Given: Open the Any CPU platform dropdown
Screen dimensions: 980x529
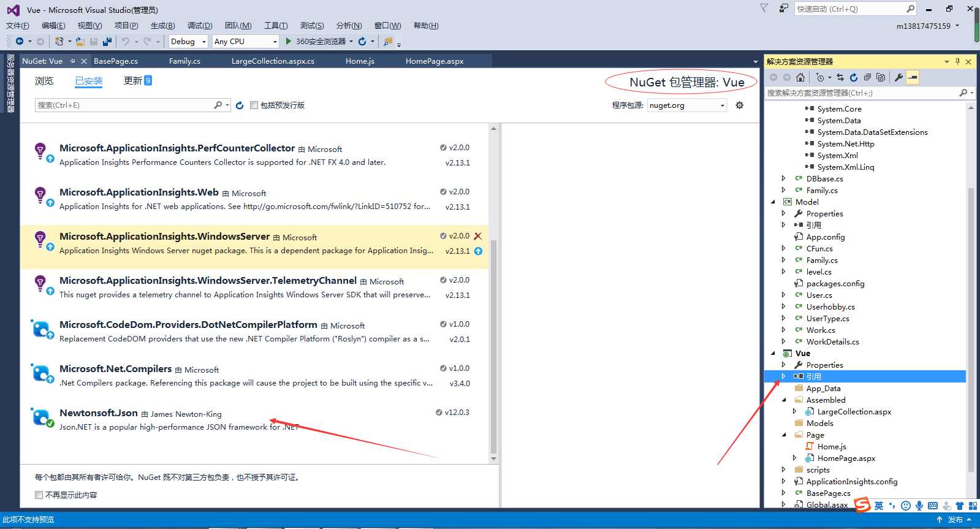Looking at the screenshot, I should pyautogui.click(x=275, y=42).
